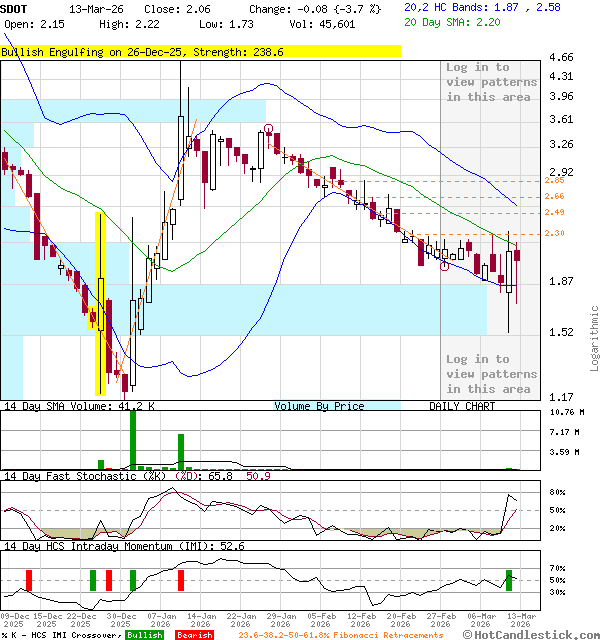Click the red circle marker near 27-Feb low
600x640 pixels.
(x=444, y=266)
